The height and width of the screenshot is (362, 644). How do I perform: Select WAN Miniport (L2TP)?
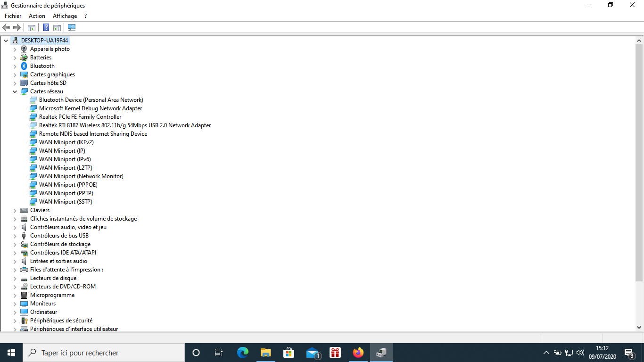point(66,168)
